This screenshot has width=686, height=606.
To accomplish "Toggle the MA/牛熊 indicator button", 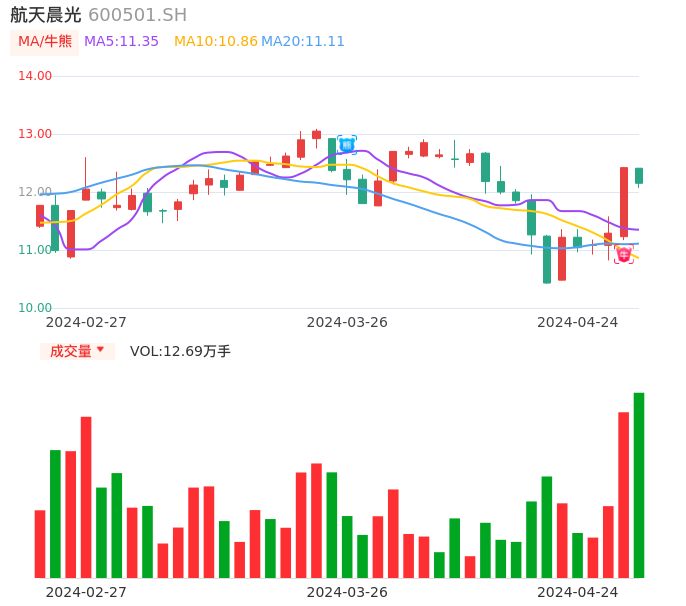I will 45,42.
